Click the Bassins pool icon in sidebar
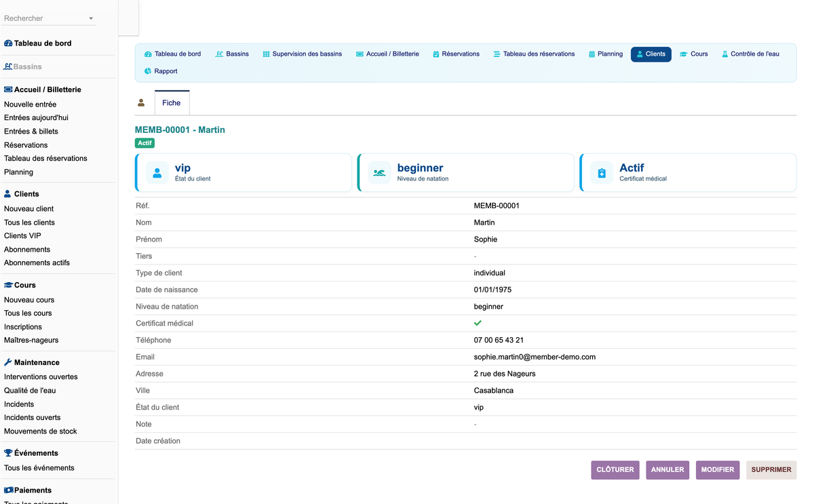This screenshot has width=814, height=504. coord(8,66)
